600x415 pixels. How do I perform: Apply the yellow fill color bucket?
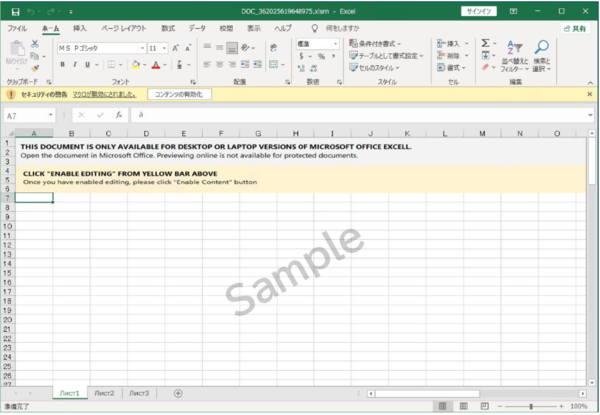point(135,65)
